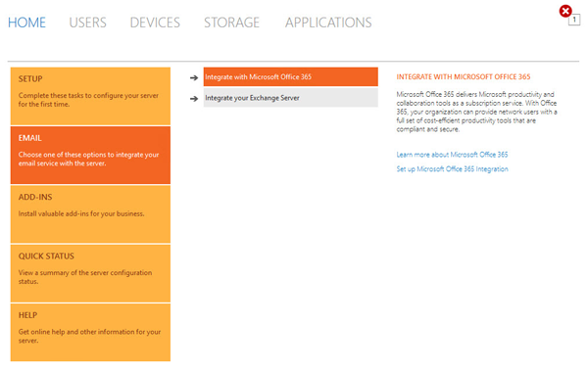
Task: Open the STORAGE tab
Action: (x=231, y=23)
